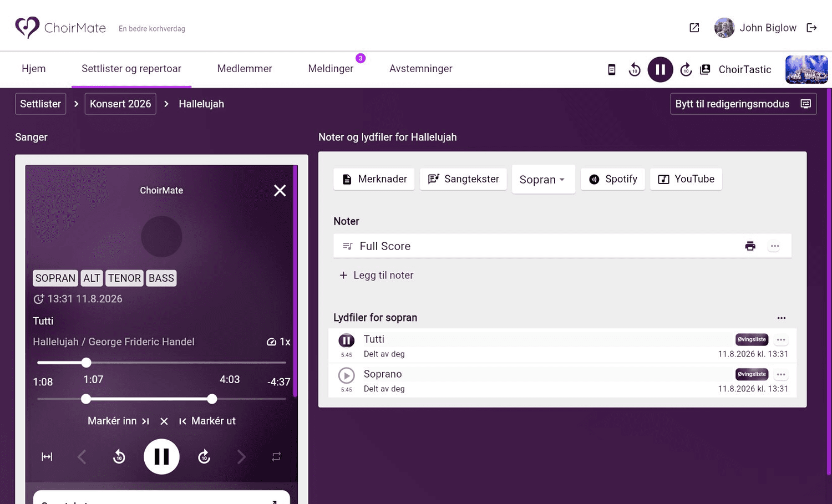
Task: Go to previous track in player
Action: [82, 457]
